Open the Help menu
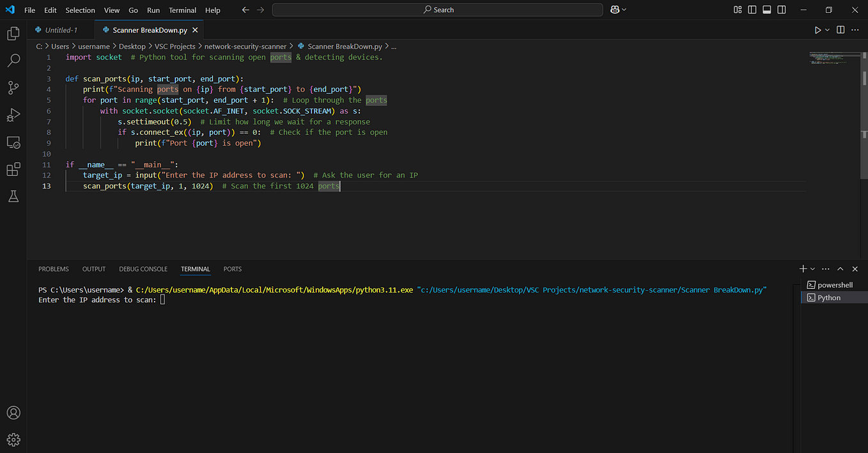 (x=213, y=10)
